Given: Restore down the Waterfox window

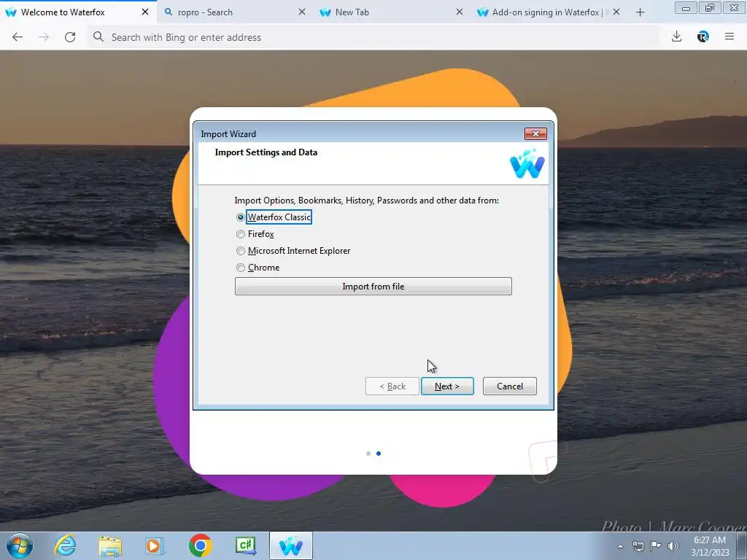Looking at the screenshot, I should click(710, 8).
